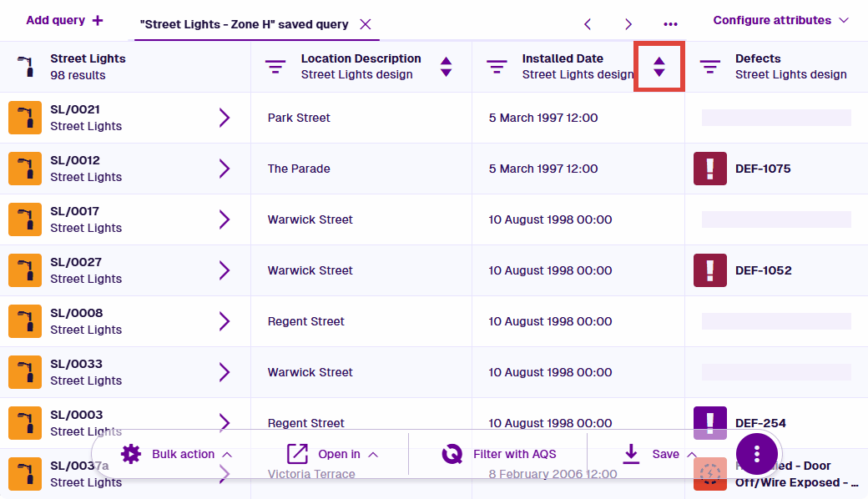Close the Zone H saved query tab
Viewport: 868px width, 499px height.
click(366, 24)
